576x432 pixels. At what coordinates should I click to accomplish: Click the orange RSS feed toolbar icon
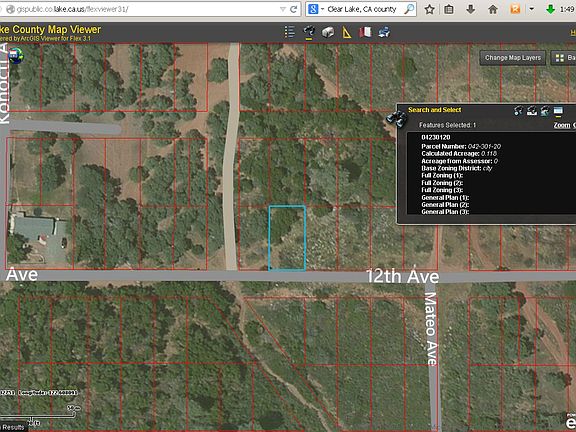[x=515, y=9]
